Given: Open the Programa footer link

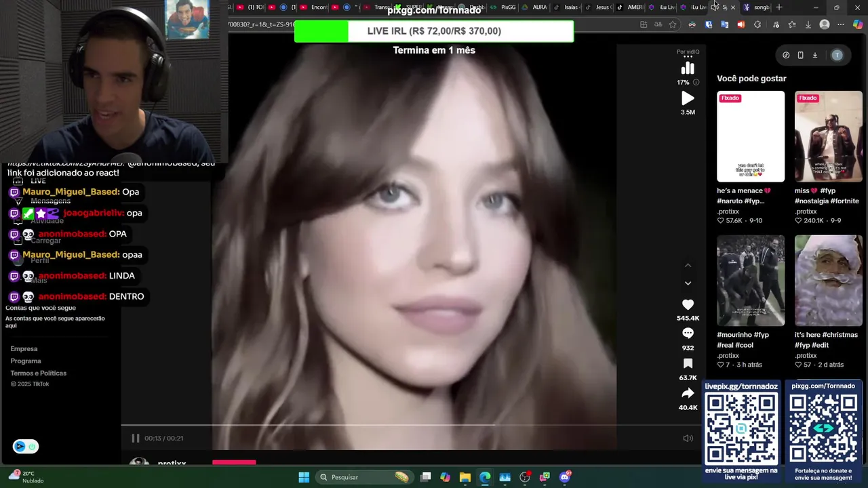Looking at the screenshot, I should pos(26,361).
